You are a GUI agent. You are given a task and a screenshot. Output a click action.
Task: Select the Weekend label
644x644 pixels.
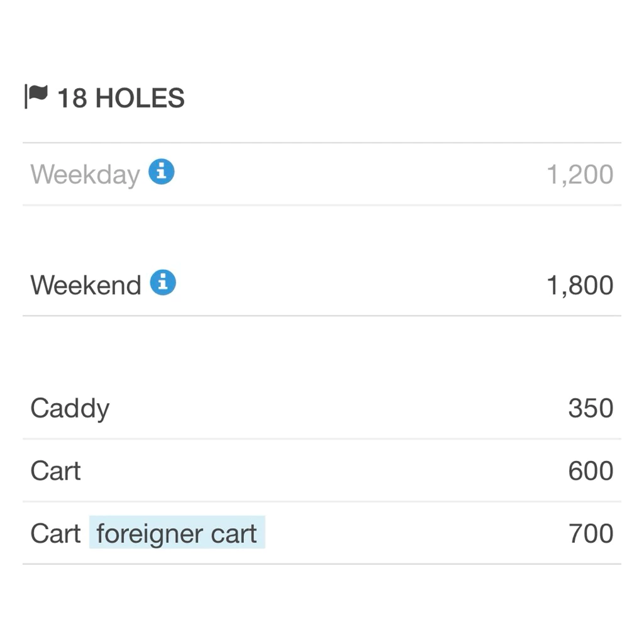[x=86, y=285]
